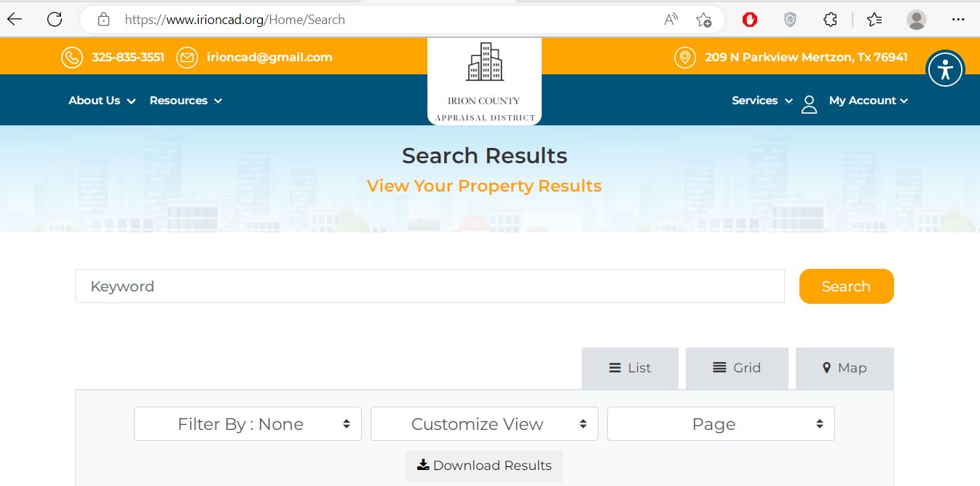
Task: Open browser profile avatar icon
Action: tap(917, 20)
